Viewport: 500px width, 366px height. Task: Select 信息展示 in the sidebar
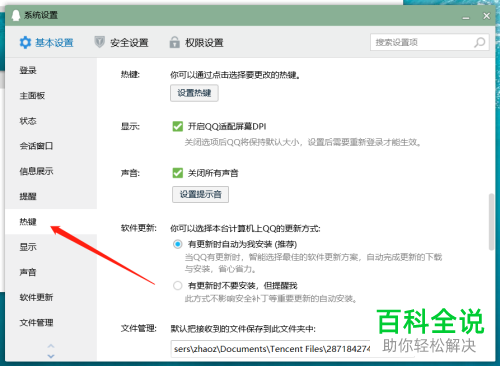[x=51, y=171]
